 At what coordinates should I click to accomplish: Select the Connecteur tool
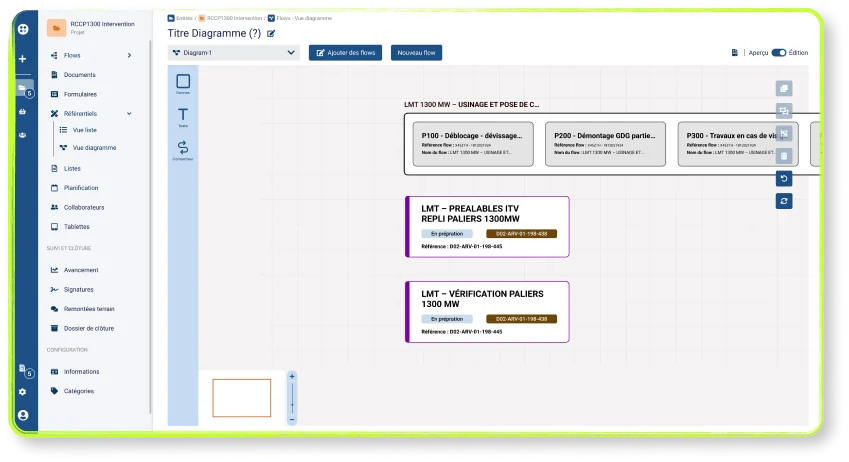point(183,150)
